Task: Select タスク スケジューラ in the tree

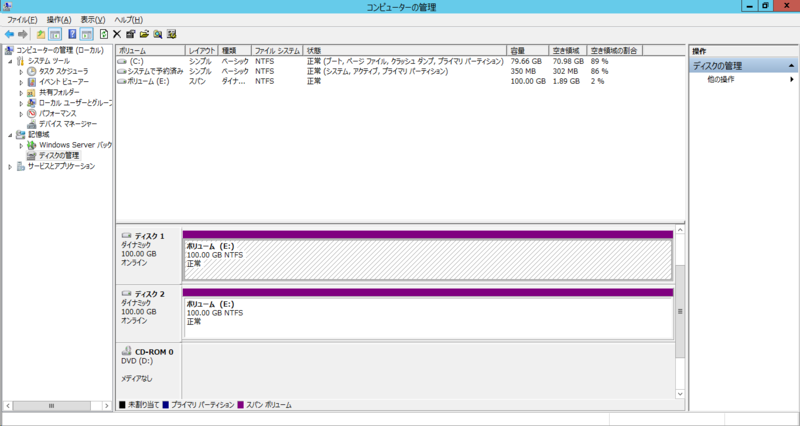Action: (63, 72)
